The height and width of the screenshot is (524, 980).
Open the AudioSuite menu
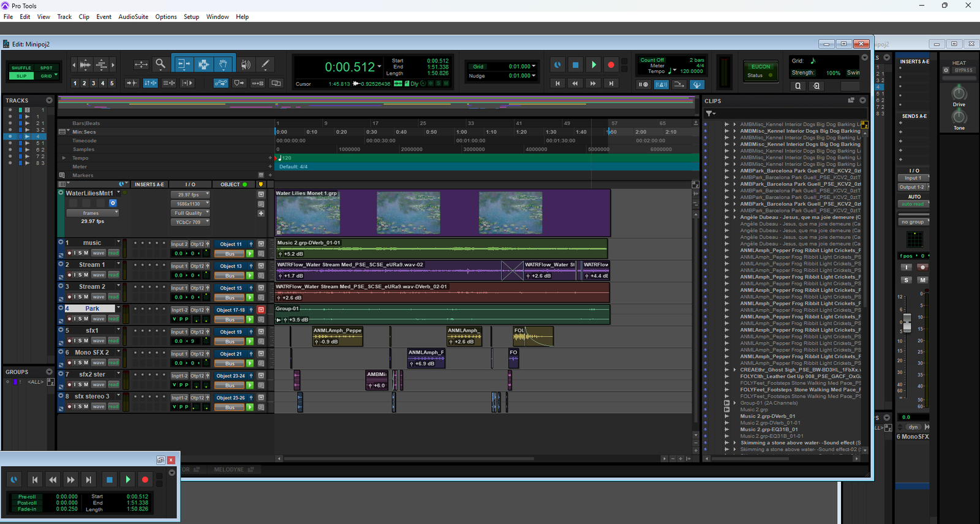pyautogui.click(x=133, y=17)
